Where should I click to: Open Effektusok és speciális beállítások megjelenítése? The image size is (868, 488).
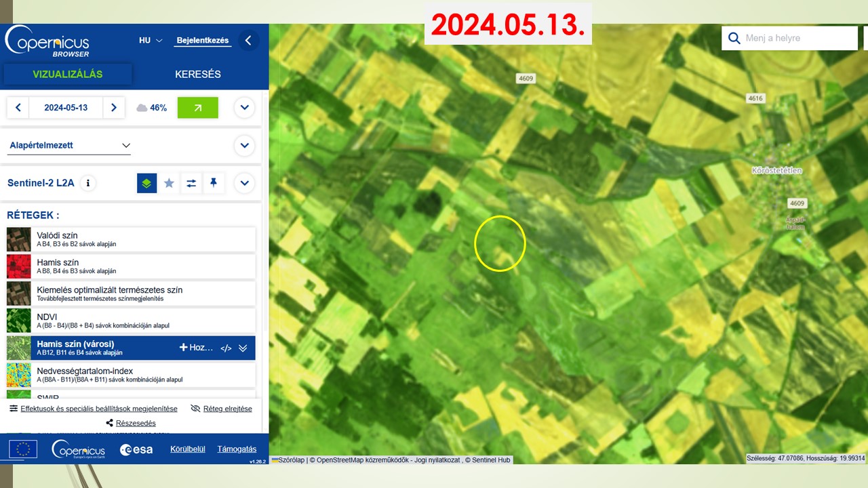(93, 409)
